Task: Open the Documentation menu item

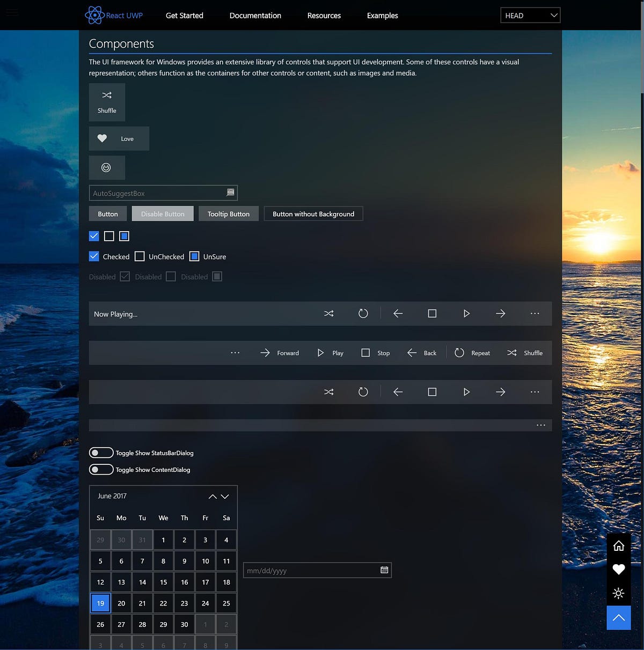Action: tap(255, 16)
